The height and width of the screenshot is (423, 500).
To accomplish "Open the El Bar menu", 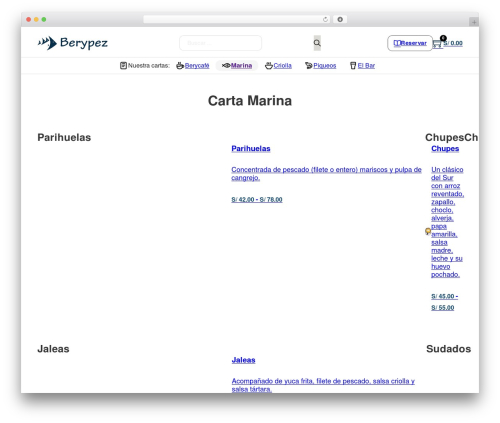I will 366,66.
